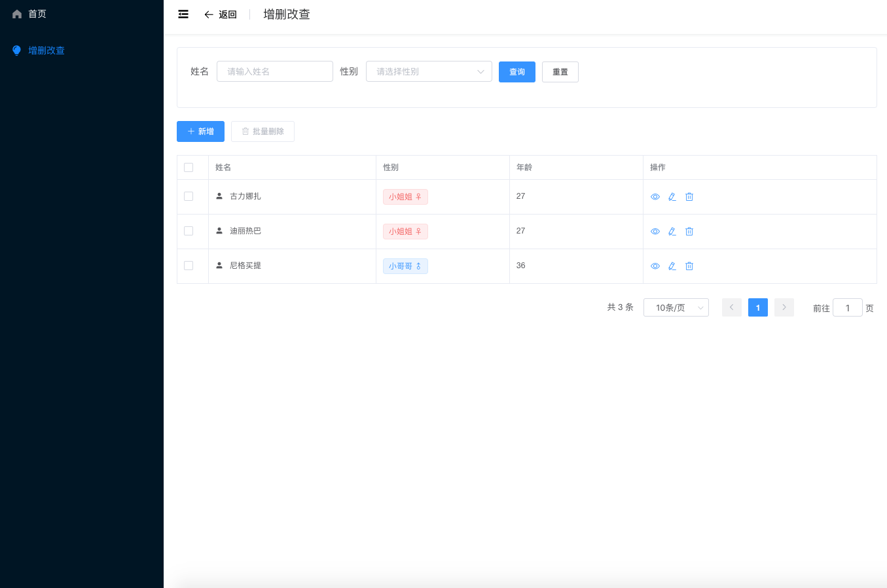Open the 请选择性别 dropdown
This screenshot has width=887, height=588.
pos(429,71)
